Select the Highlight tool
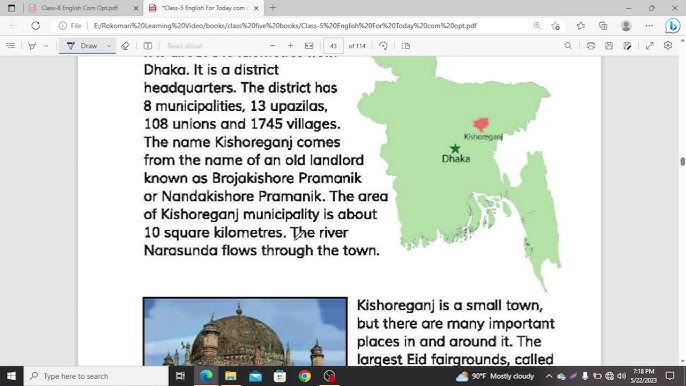This screenshot has height=386, width=686. pos(32,46)
